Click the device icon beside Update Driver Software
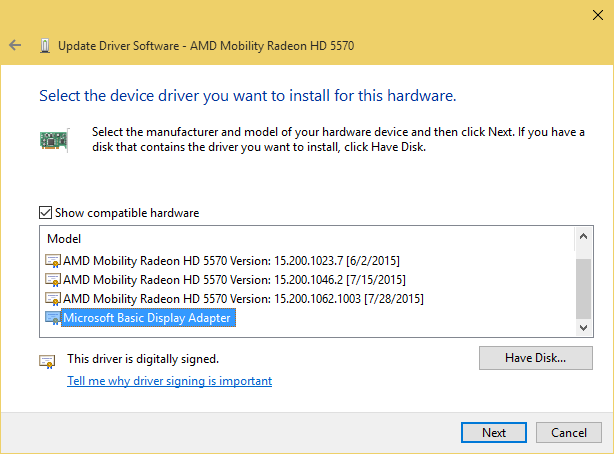Viewport: 614px width, 454px height. (45, 46)
